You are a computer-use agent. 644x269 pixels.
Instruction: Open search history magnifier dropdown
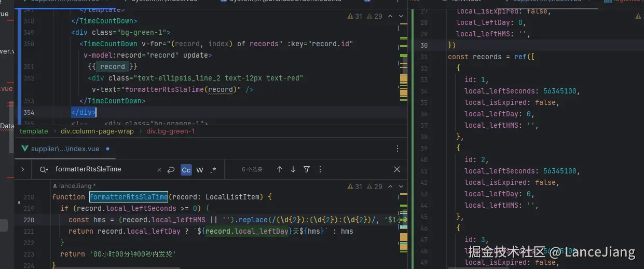point(45,169)
